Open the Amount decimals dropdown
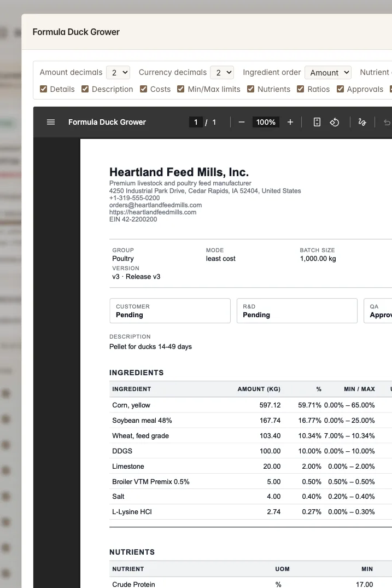 pos(119,72)
